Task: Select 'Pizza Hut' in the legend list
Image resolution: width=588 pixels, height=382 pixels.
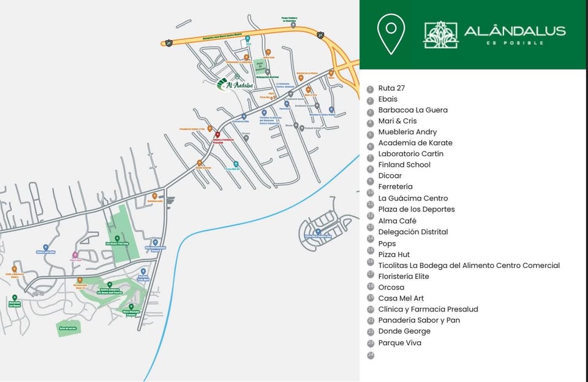Action: tap(394, 254)
